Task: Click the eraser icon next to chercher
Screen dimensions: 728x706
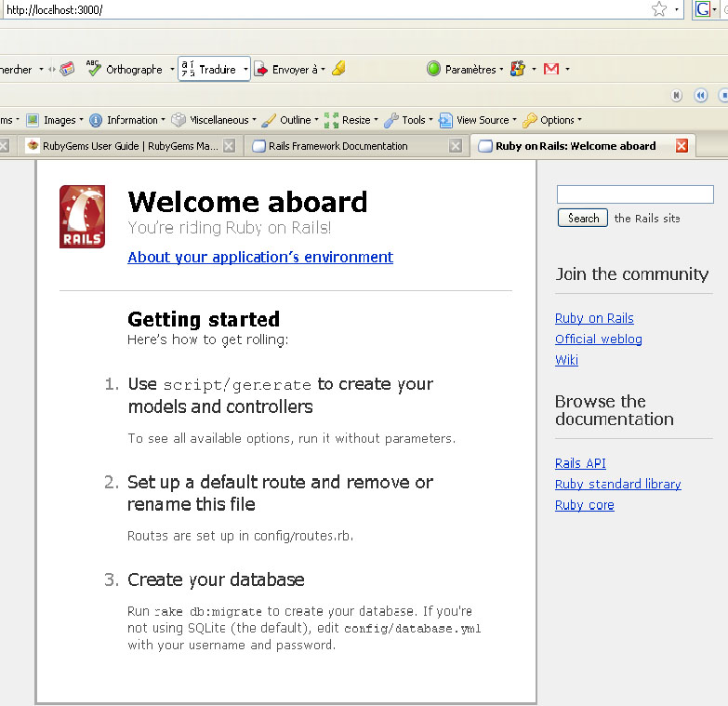Action: 67,69
